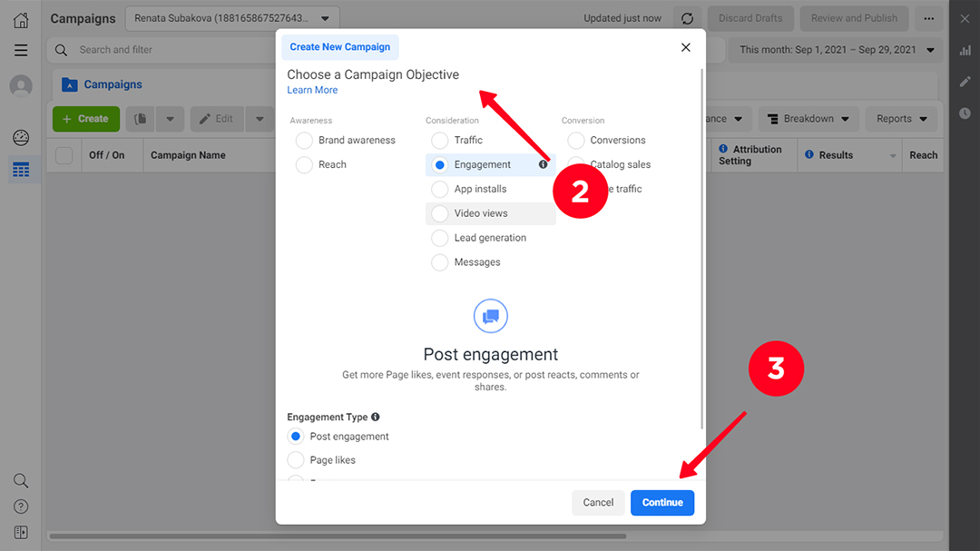Select the Brand awareness objective
The height and width of the screenshot is (551, 980).
click(304, 140)
